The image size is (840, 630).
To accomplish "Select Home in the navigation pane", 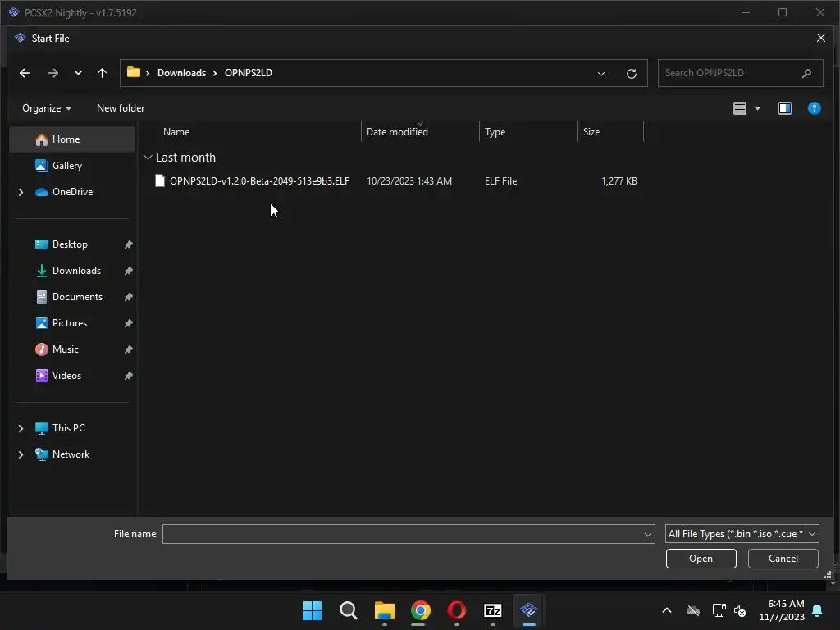I will [72, 139].
